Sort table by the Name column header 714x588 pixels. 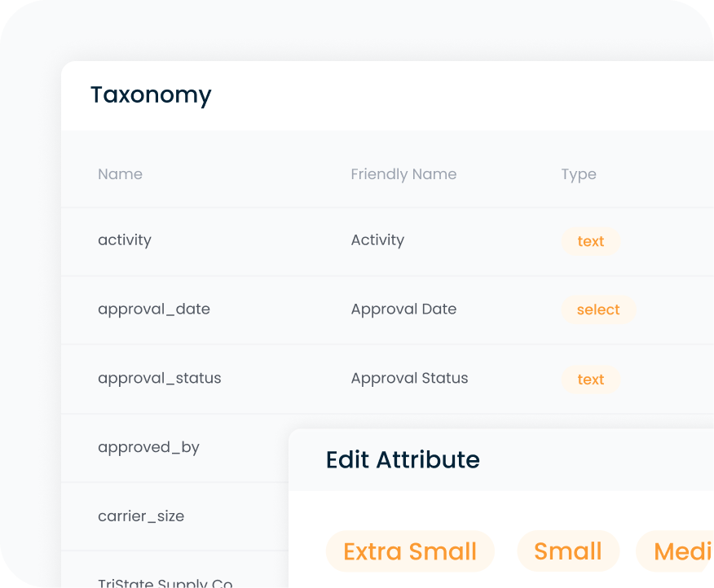click(x=120, y=173)
